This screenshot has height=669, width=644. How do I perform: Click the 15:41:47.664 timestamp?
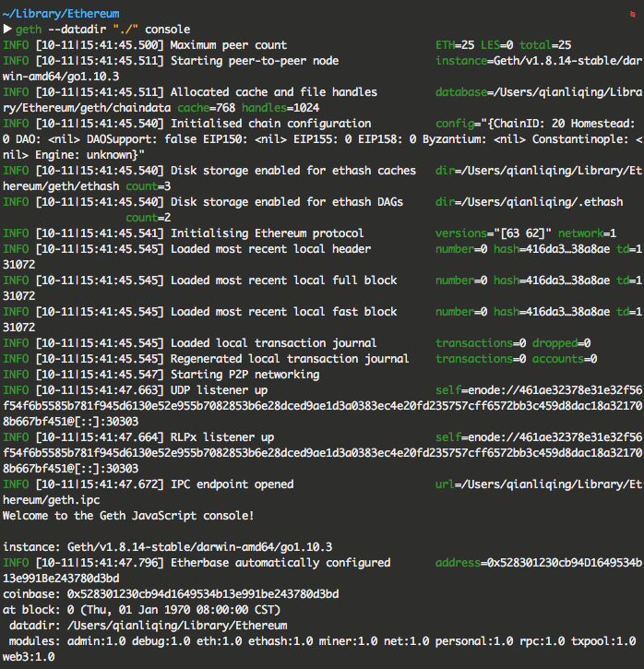(119, 437)
